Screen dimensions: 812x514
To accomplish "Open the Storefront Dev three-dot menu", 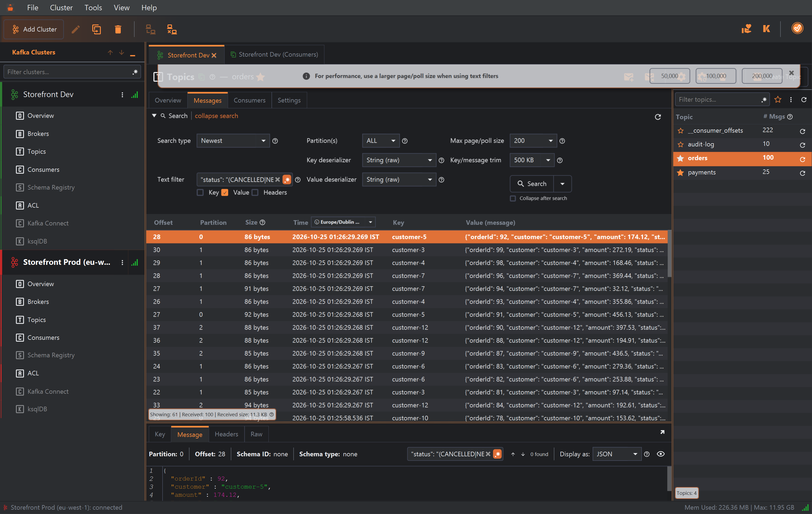I will (122, 95).
